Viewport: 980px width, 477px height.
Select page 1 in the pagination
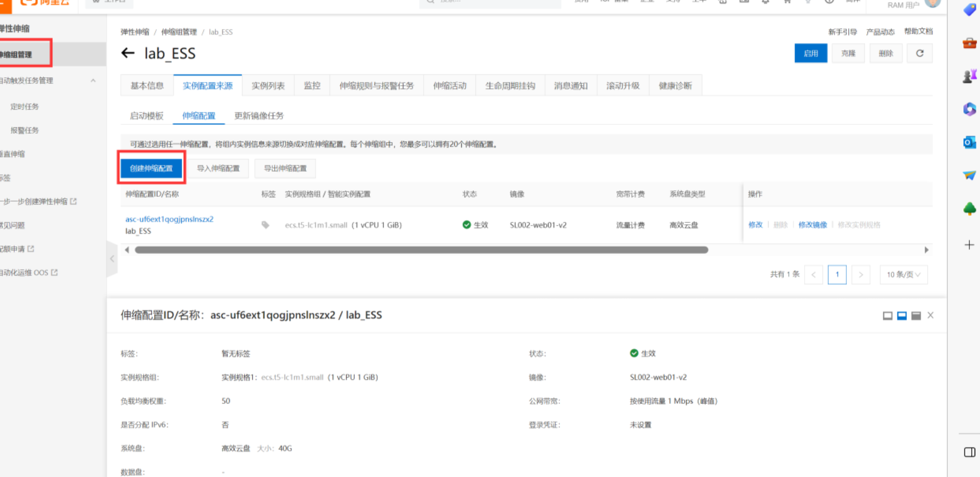(837, 275)
